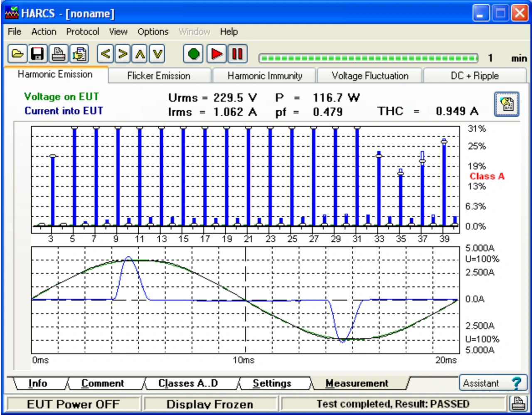Switch to the Voltage Fluctuation tab
Viewport: 532px width, 415px height.
(x=370, y=76)
